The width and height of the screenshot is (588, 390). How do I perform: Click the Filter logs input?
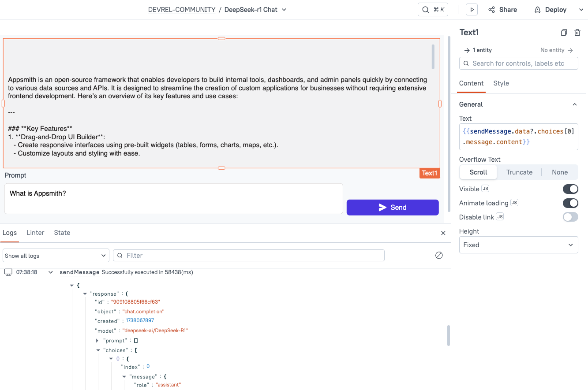[249, 256]
